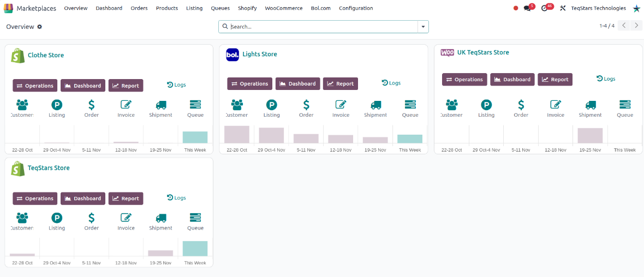The image size is (644, 277).
Task: Click the Shopify logo on TeqStars Store card
Action: 17,168
